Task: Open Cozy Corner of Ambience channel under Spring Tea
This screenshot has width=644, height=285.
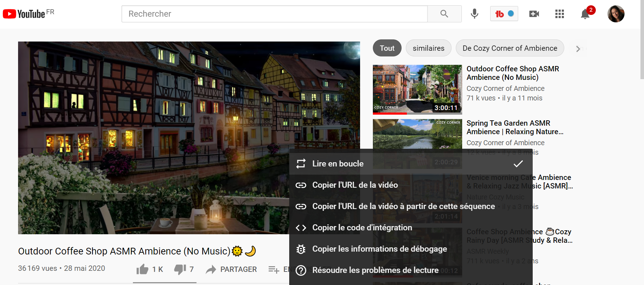Action: (x=505, y=143)
